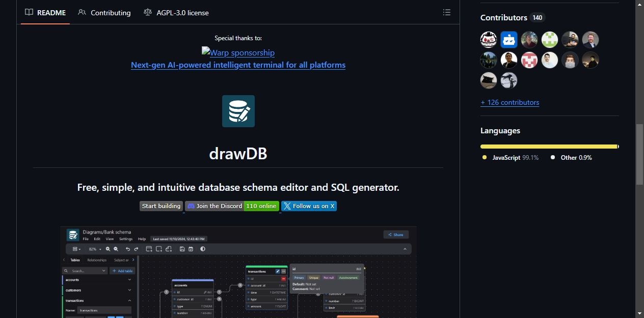Click the page scrollbar down arrow
This screenshot has height=318, width=644.
(640, 313)
